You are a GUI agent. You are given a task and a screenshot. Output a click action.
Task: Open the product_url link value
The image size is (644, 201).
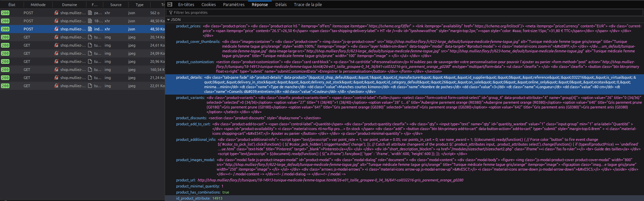(x=330, y=180)
